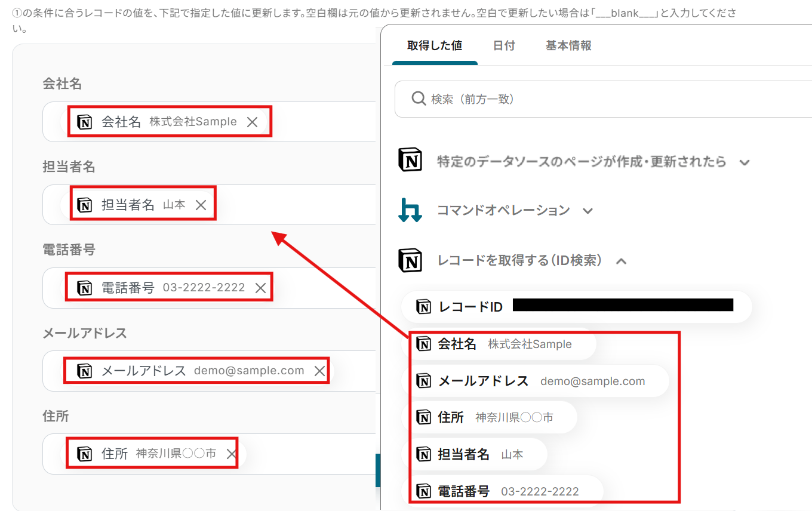Remove the 住所 chip with its X
812x511 pixels.
click(232, 454)
